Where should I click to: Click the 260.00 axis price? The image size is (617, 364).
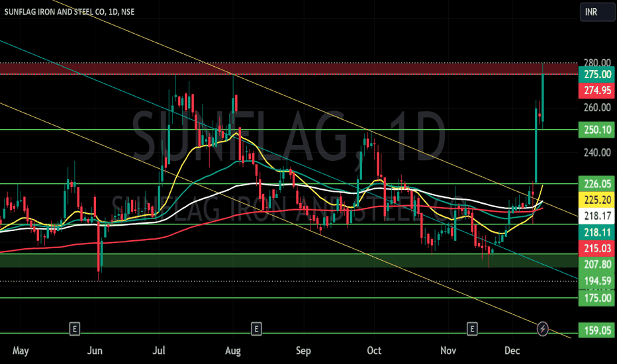(597, 107)
